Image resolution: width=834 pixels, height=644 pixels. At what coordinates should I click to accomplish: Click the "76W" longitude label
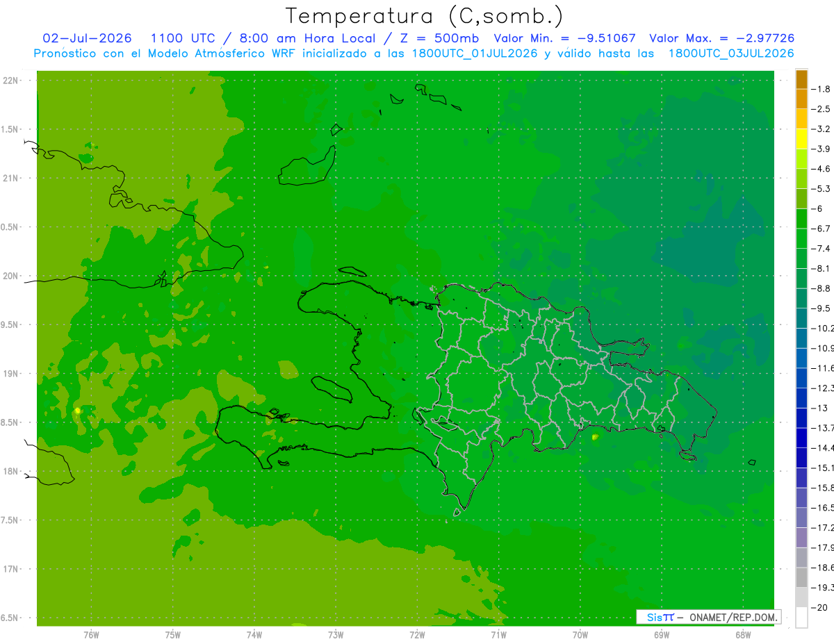pyautogui.click(x=91, y=635)
